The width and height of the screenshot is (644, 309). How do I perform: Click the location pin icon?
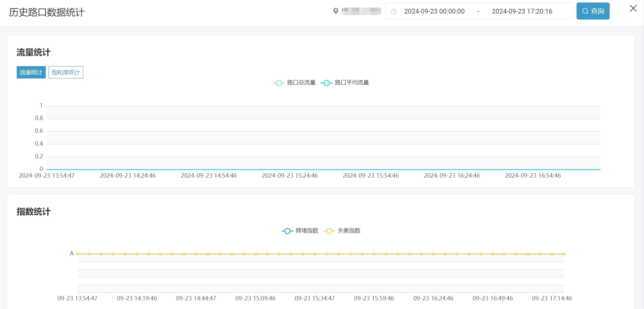[336, 11]
